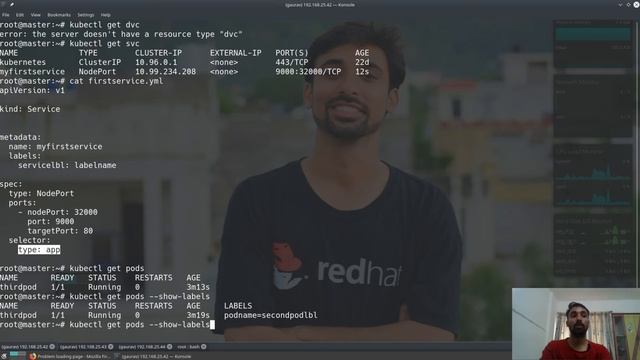Close the 192.168.25.44 terminal tab
640x360 pixels.
169,347
